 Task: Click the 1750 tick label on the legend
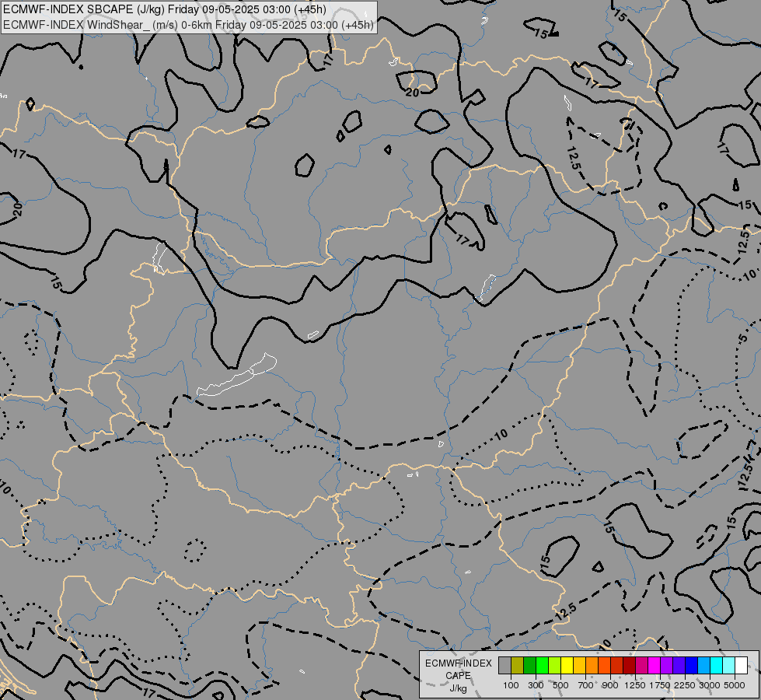click(x=660, y=685)
